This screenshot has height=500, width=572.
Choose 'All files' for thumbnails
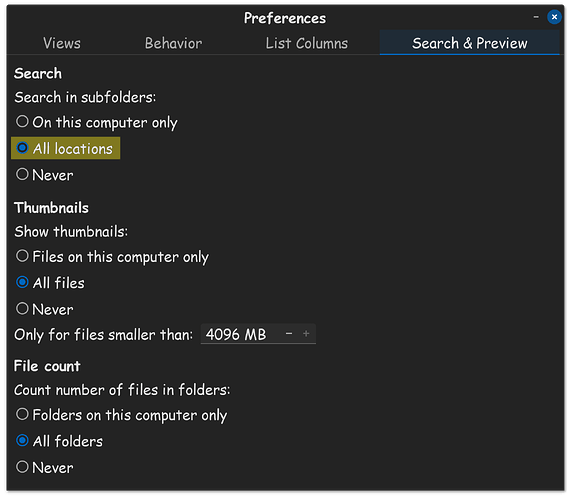pos(50,283)
